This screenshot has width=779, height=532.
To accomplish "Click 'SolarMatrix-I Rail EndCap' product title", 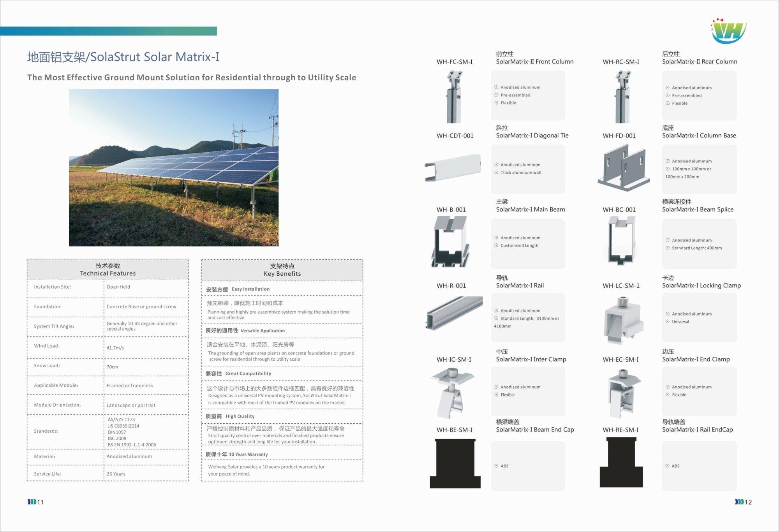I will point(697,430).
